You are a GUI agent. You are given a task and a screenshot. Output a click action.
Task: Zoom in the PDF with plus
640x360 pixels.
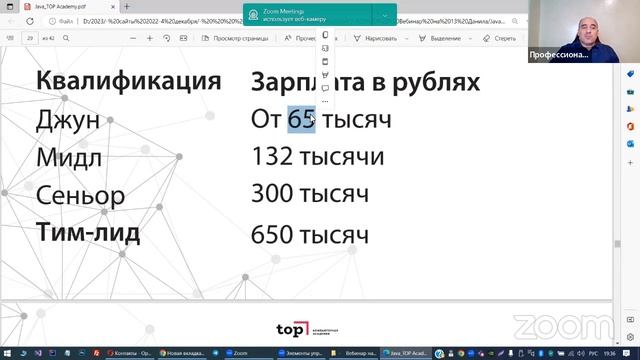149,38
